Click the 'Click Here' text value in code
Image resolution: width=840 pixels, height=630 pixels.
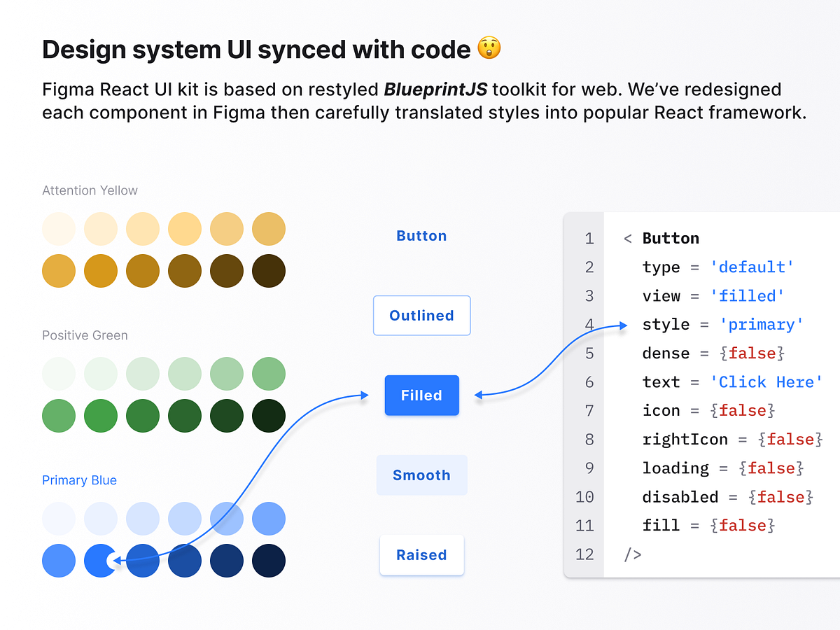click(x=766, y=381)
